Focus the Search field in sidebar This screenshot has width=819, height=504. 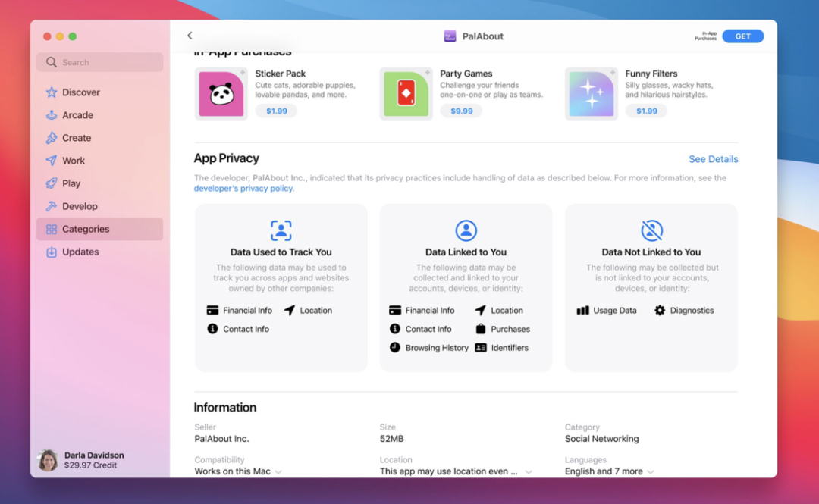[x=100, y=62]
